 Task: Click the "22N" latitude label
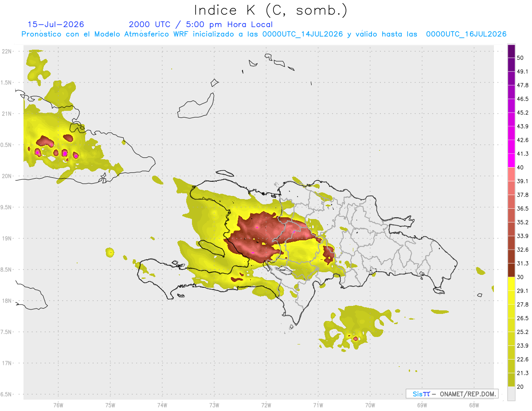coord(7,51)
